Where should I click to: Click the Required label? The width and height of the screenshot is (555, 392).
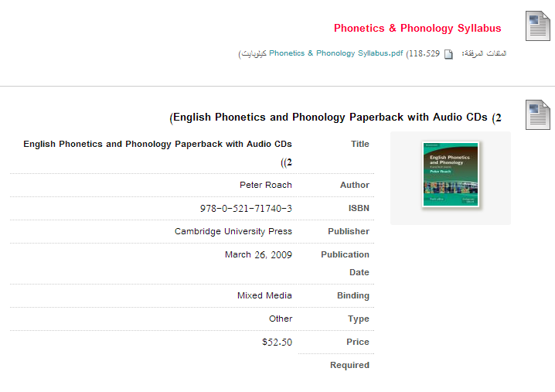coord(349,365)
